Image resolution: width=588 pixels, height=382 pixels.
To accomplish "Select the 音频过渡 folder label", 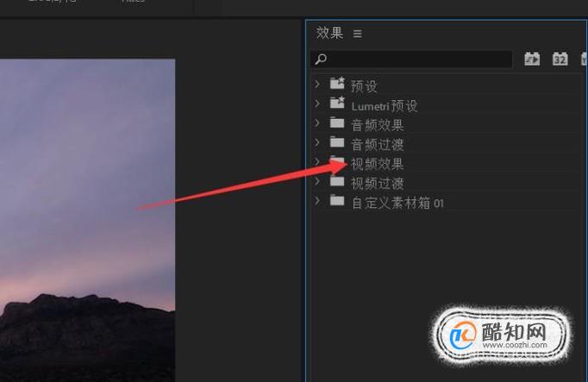I will point(378,144).
